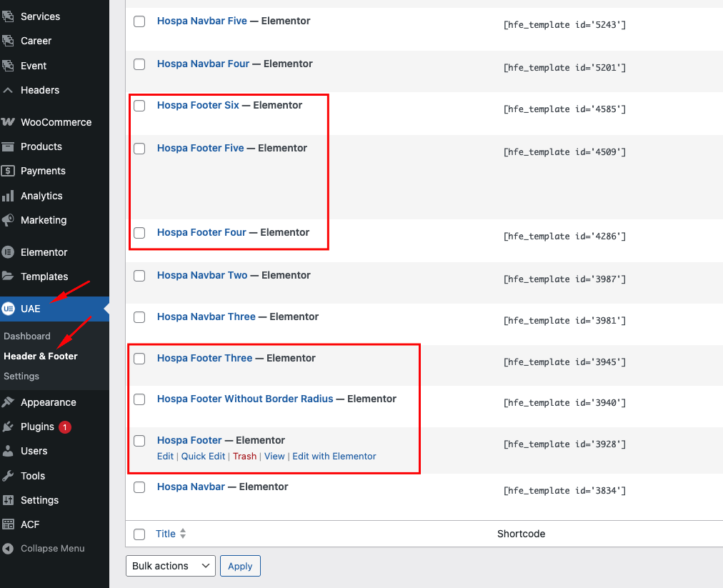Open Hospa Navbar Five template
This screenshot has width=723, height=588.
[x=202, y=21]
